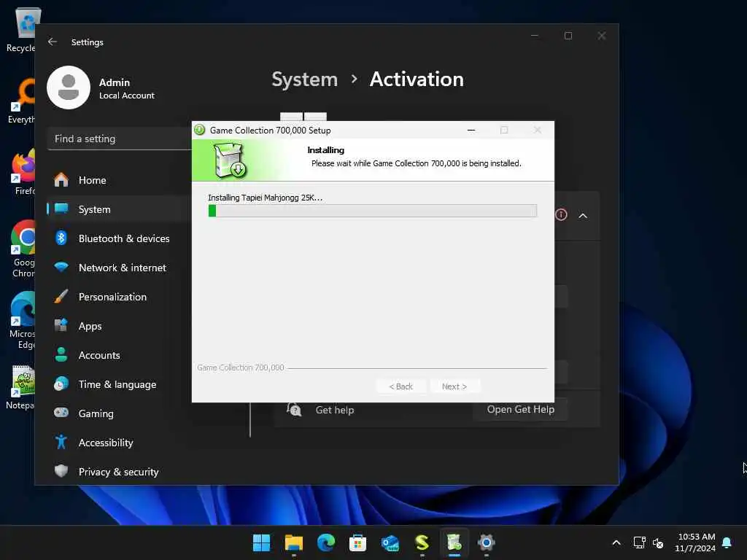Click the Accounts person icon
Screen dimensions: 747x560
61,354
